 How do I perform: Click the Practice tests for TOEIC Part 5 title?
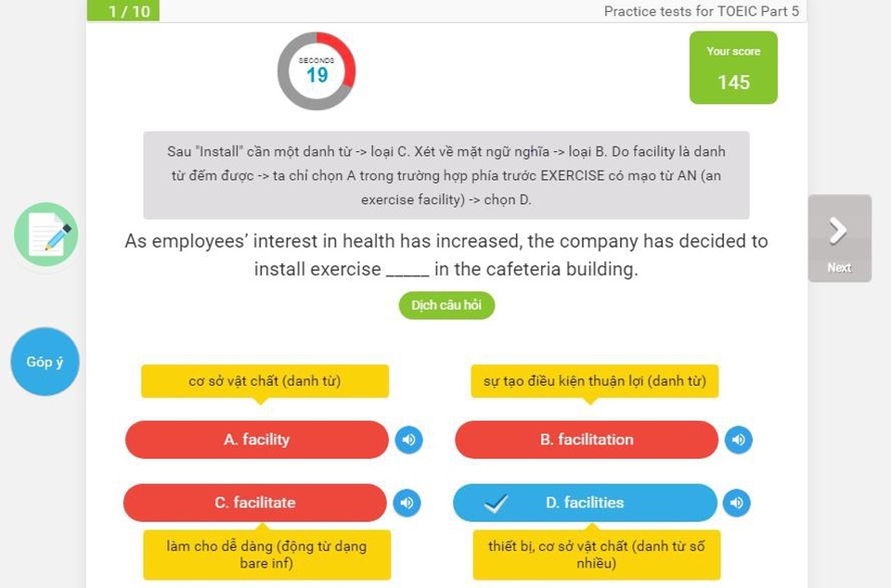[702, 11]
